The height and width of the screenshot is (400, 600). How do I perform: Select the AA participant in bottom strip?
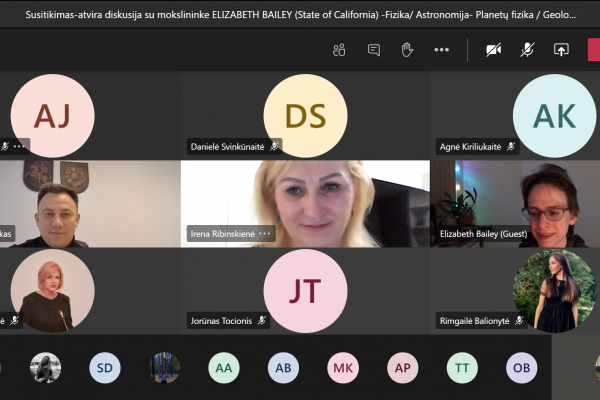224,368
